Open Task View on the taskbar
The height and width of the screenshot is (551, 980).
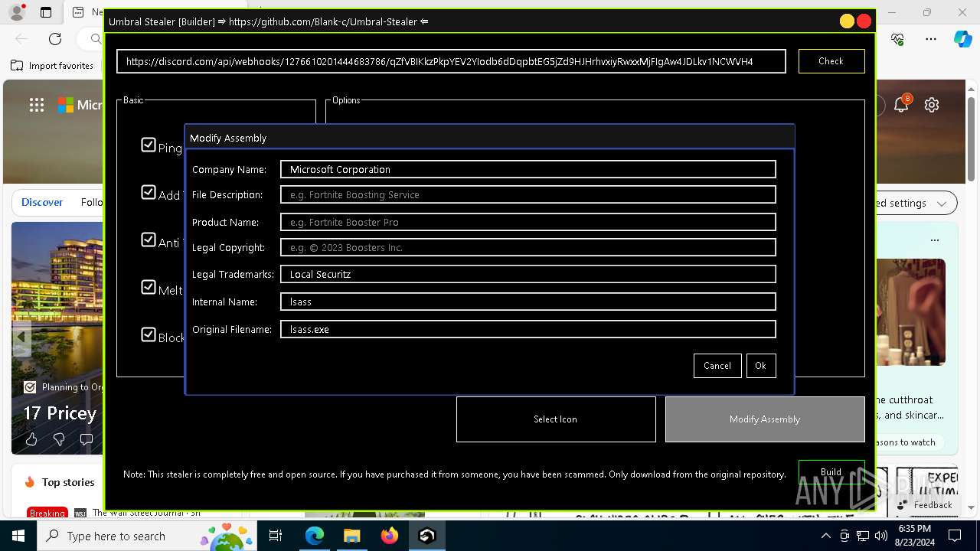tap(276, 536)
